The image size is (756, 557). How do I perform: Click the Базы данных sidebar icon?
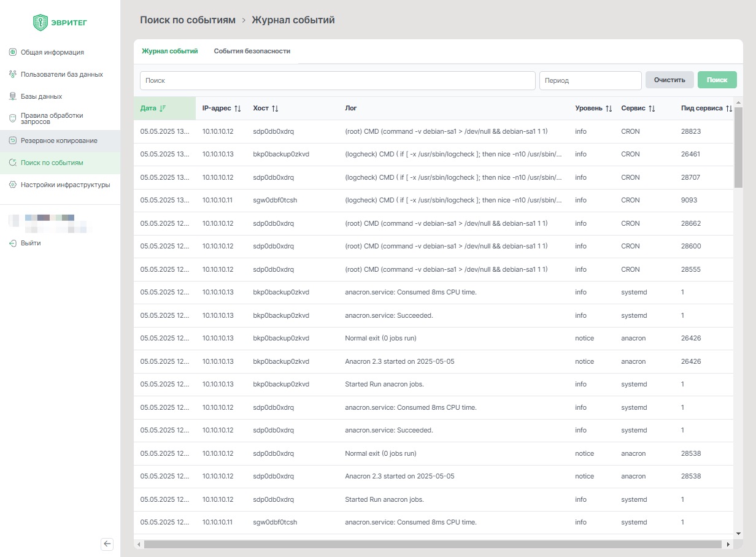coord(12,96)
